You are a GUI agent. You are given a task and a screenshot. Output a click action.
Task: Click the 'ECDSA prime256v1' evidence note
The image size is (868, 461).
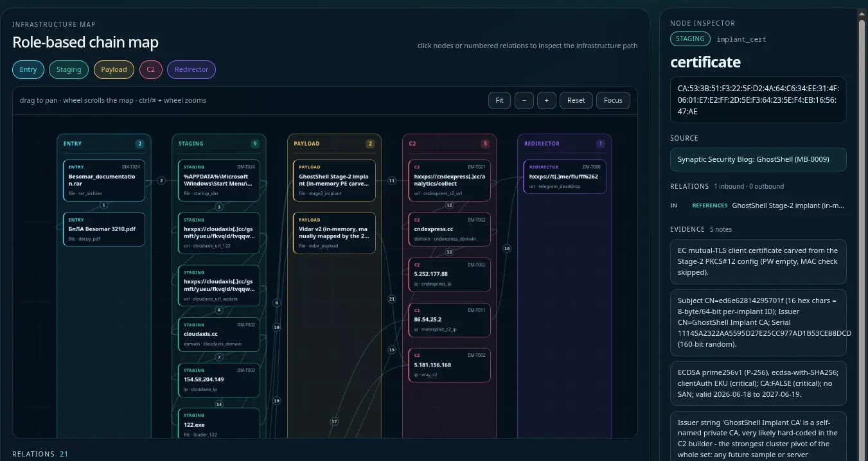click(758, 383)
